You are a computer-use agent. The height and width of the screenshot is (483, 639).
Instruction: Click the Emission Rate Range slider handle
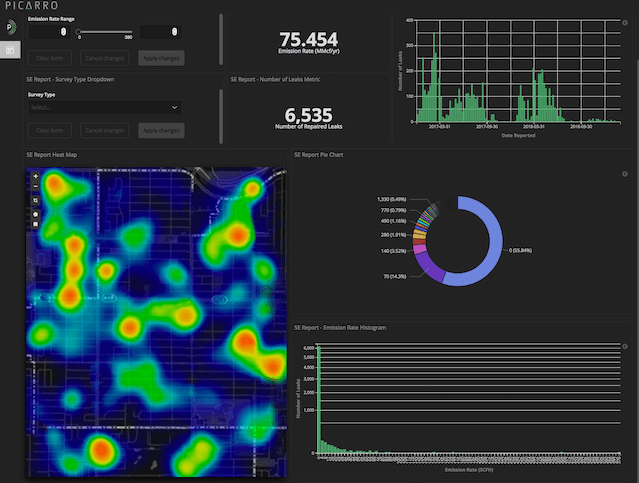(78, 32)
